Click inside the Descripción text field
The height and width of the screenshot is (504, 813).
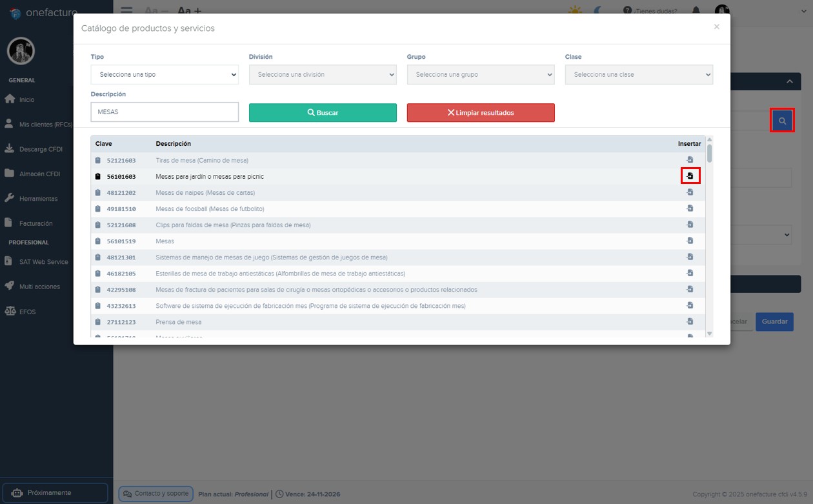(x=165, y=112)
